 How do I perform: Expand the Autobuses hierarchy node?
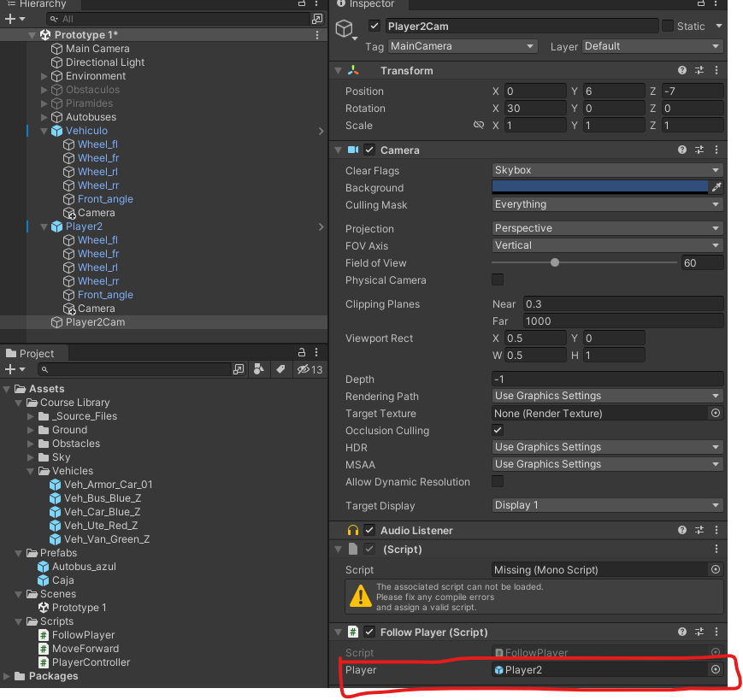pos(44,117)
